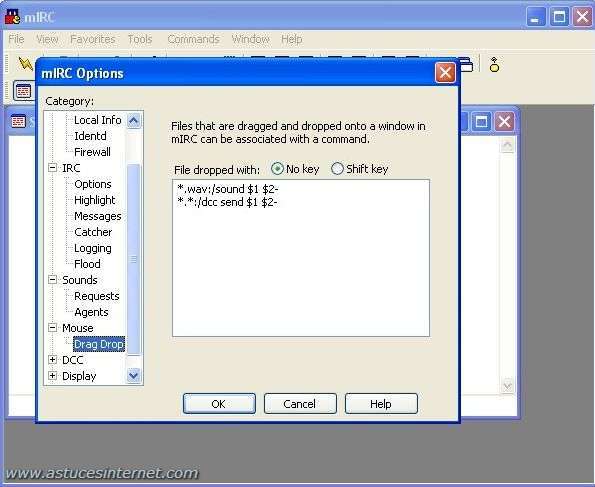The width and height of the screenshot is (595, 487).
Task: Click the yellow tool icon on the toolbar
Action: pos(494,65)
